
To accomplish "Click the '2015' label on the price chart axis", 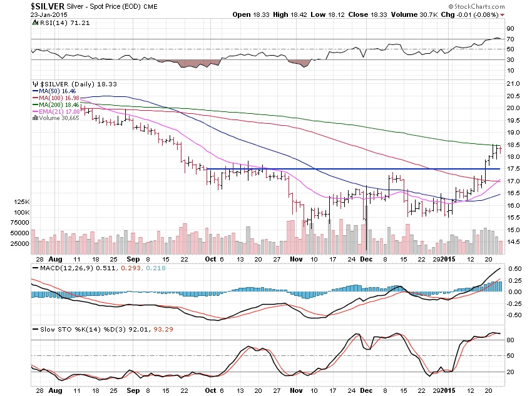I will click(x=448, y=259).
